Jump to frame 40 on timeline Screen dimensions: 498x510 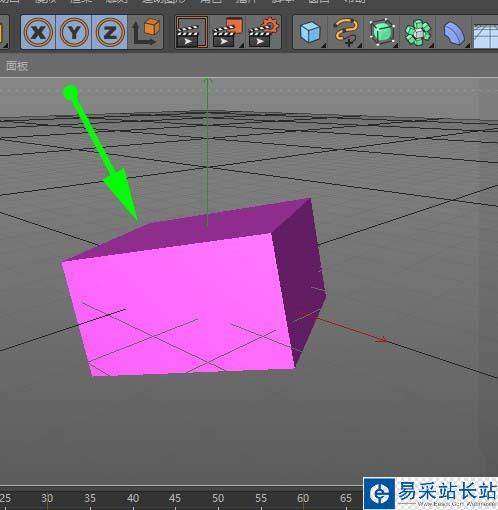(133, 498)
